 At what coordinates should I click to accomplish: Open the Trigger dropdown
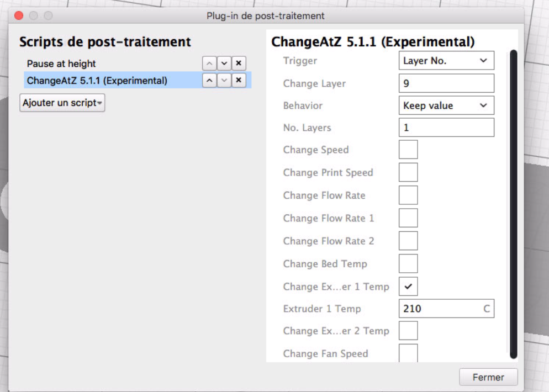446,61
